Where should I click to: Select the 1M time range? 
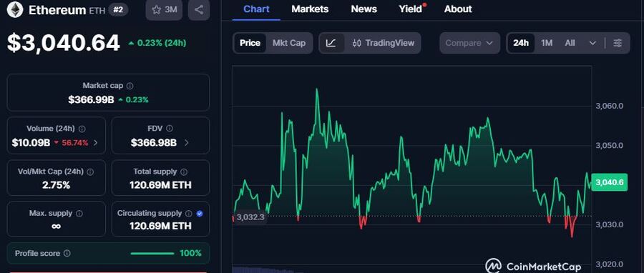(547, 43)
